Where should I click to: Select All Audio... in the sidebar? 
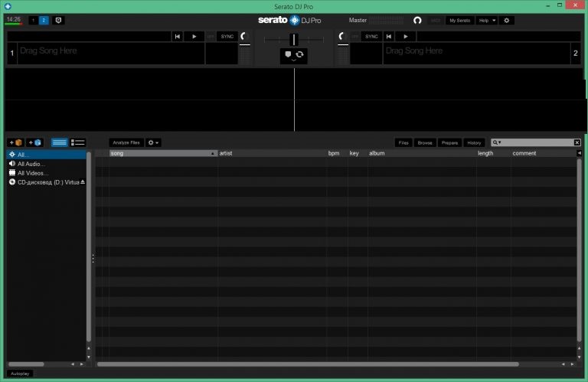[46, 164]
